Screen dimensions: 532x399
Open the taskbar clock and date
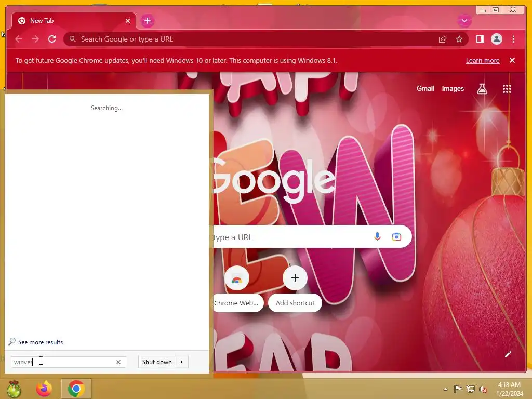coord(509,389)
